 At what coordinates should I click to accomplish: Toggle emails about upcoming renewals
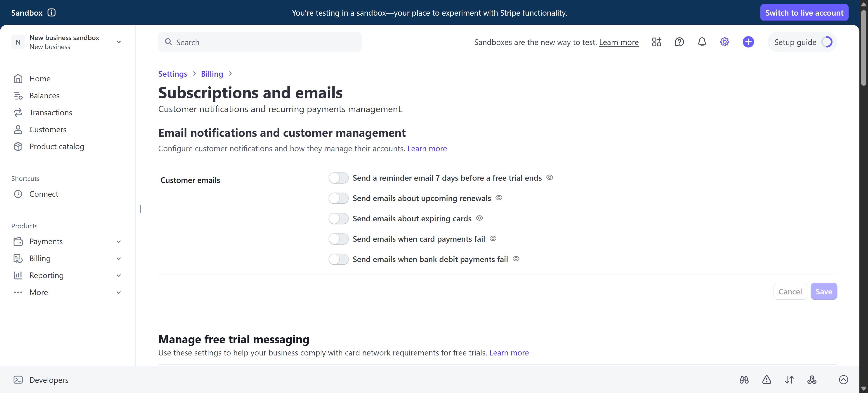tap(338, 198)
